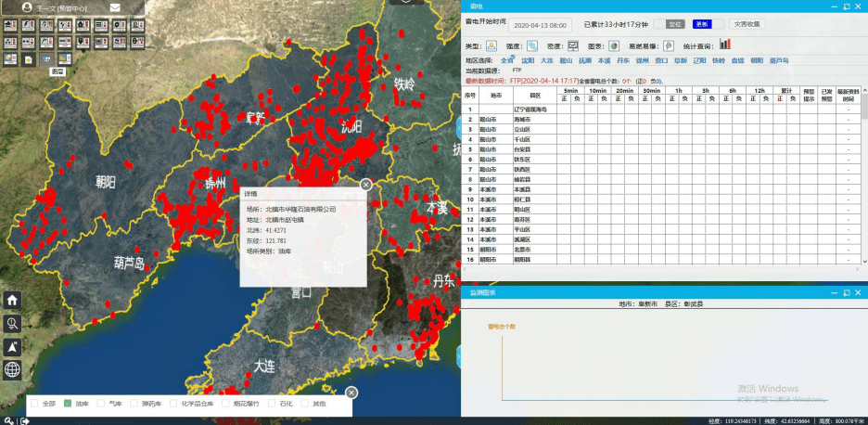Screen dimensions: 868x425
Task: Click the globe icon on map sidebar
Action: [x=12, y=370]
